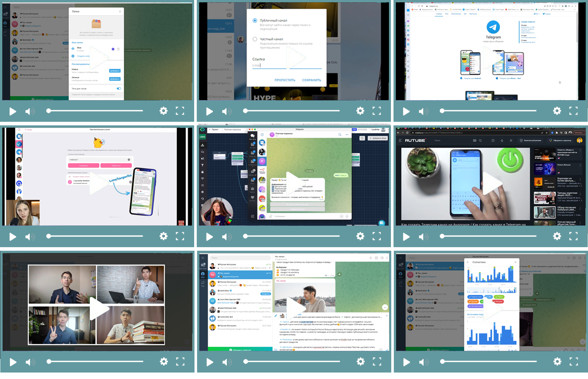Open settings gear for the four-speakers collage video
The image size is (588, 379).
tap(164, 362)
